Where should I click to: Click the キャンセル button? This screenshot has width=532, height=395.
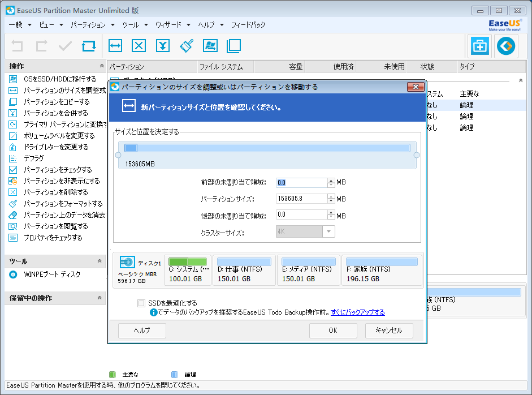click(x=389, y=330)
